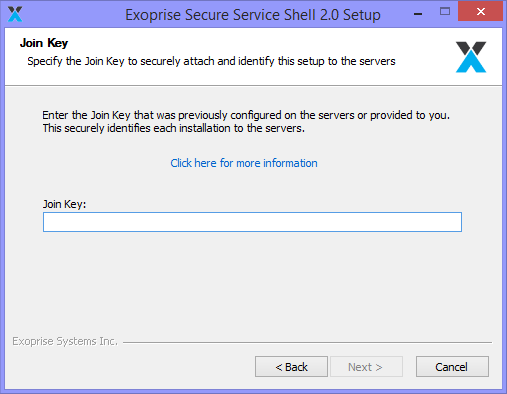Click the Exoprise icon in title bar
This screenshot has height=394, width=507.
tap(15, 14)
